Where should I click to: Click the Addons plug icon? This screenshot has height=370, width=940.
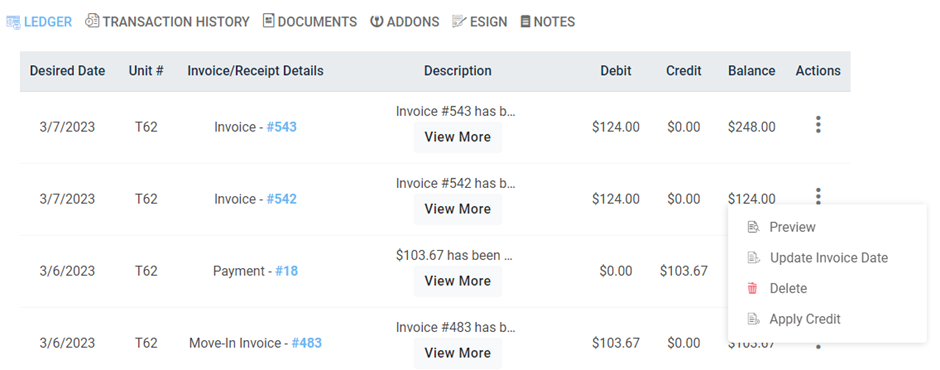coord(376,22)
